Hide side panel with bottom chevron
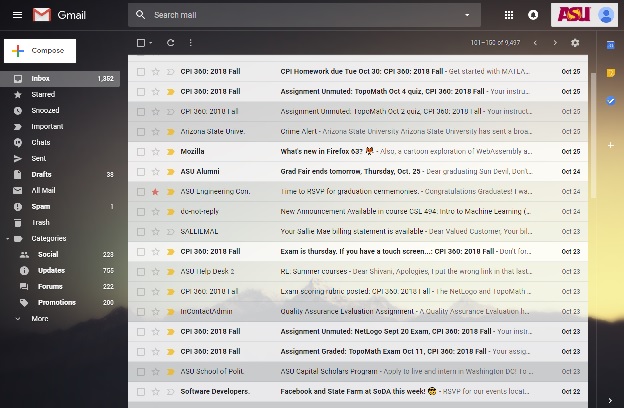 click(610, 400)
